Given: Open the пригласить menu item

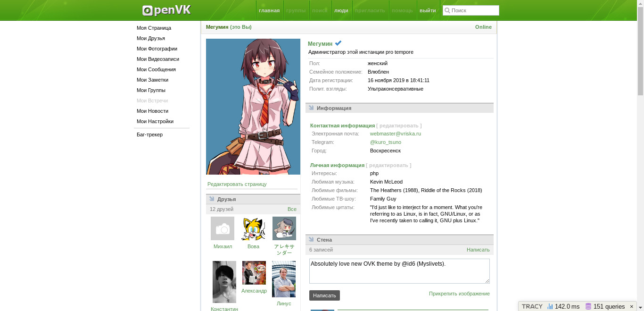Looking at the screenshot, I should point(370,10).
